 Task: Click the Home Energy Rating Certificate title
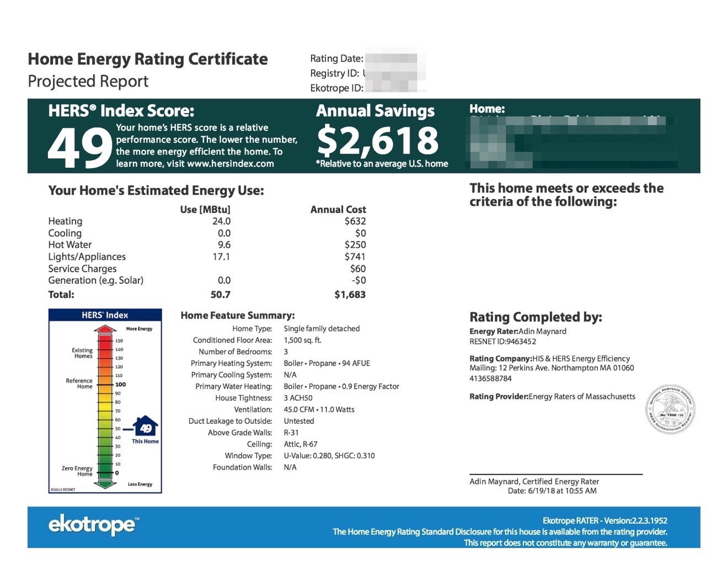tap(148, 59)
